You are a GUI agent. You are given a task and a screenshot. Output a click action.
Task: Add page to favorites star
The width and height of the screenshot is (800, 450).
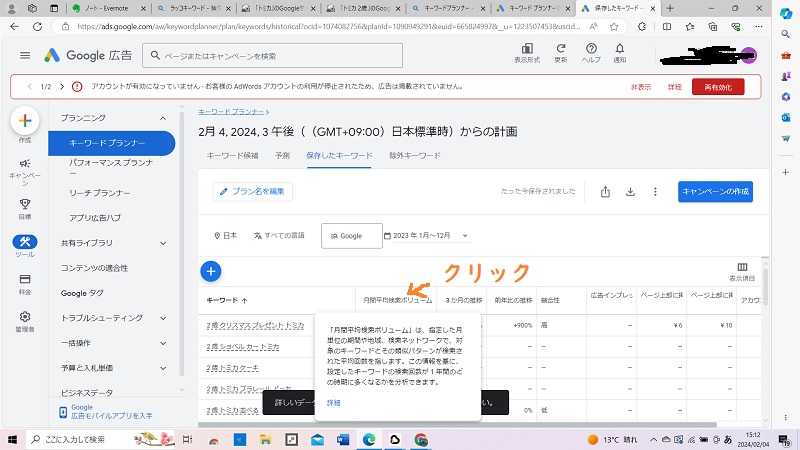(x=614, y=27)
